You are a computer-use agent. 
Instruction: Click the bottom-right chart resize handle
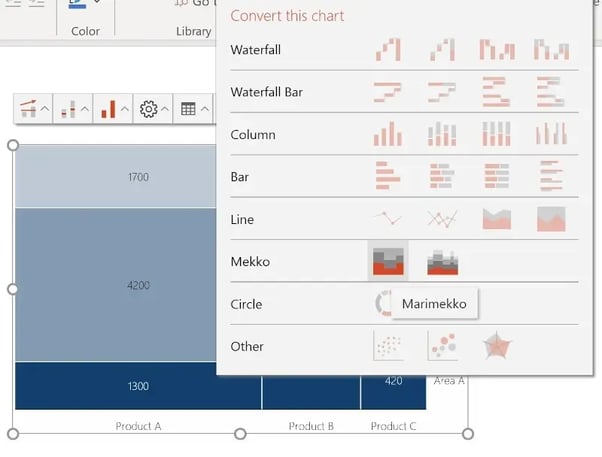pos(468,434)
